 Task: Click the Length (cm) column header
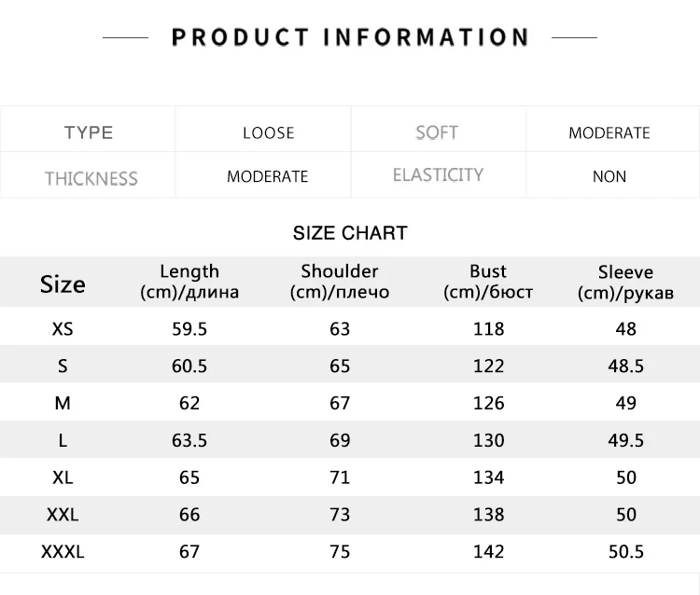[x=189, y=282]
